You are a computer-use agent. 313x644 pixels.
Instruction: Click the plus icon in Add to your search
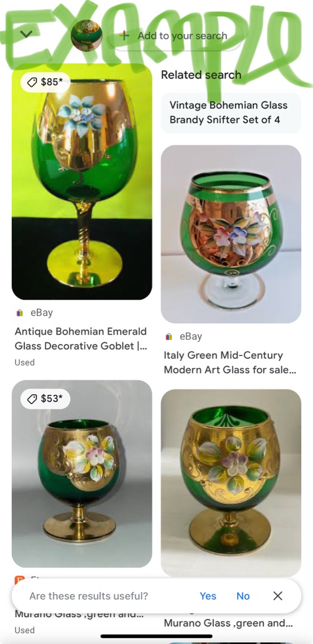123,36
